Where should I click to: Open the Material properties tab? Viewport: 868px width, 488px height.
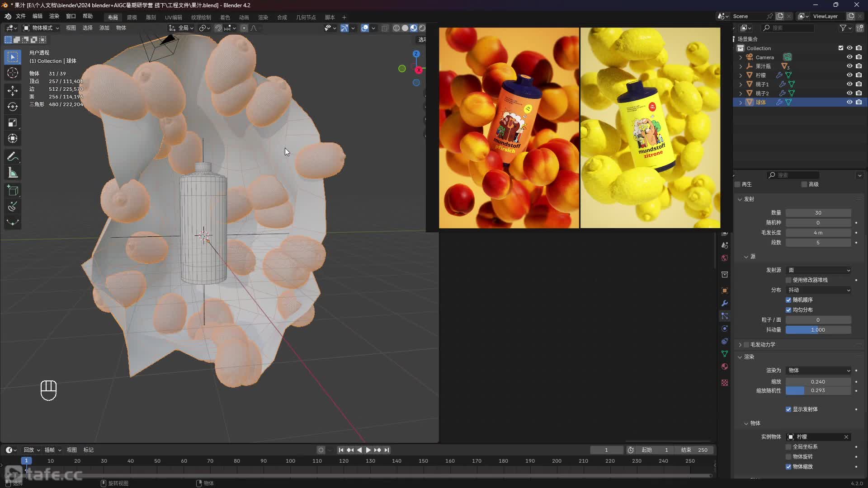[725, 366]
